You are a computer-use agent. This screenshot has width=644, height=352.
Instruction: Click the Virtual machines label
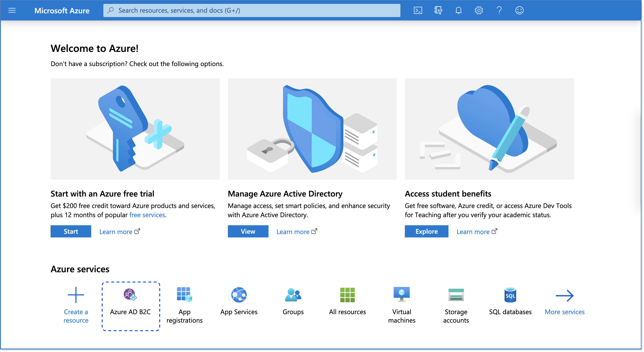coord(401,316)
